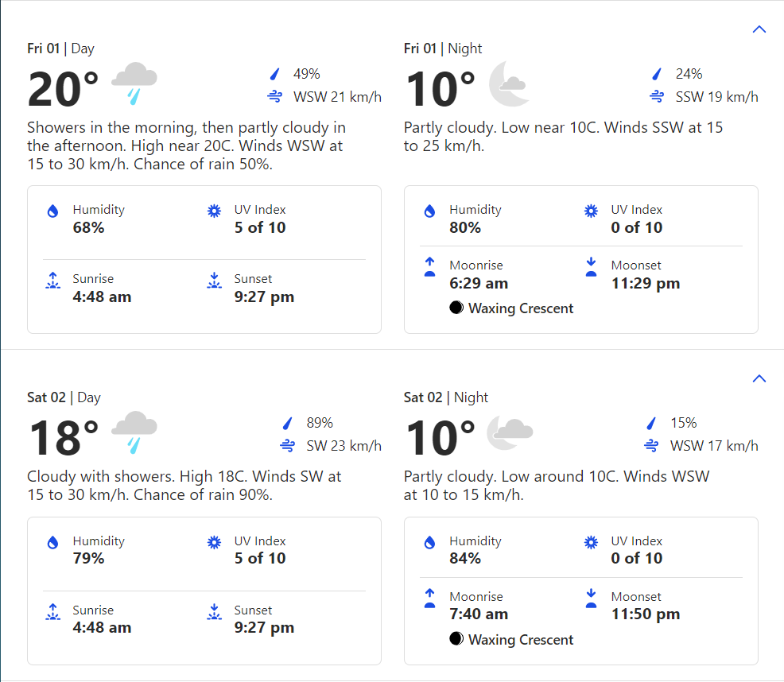Click the Fri Day sunrise icon

[x=52, y=281]
